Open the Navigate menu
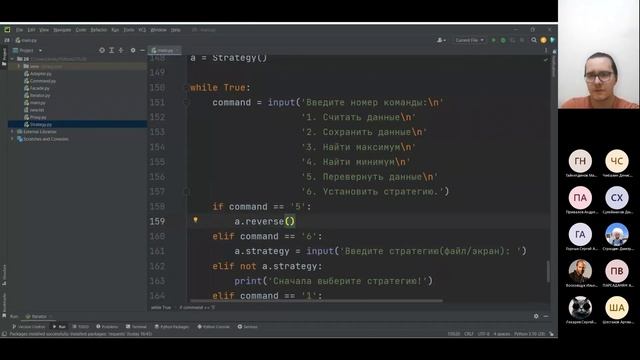Image resolution: width=640 pixels, height=360 pixels. [62, 30]
